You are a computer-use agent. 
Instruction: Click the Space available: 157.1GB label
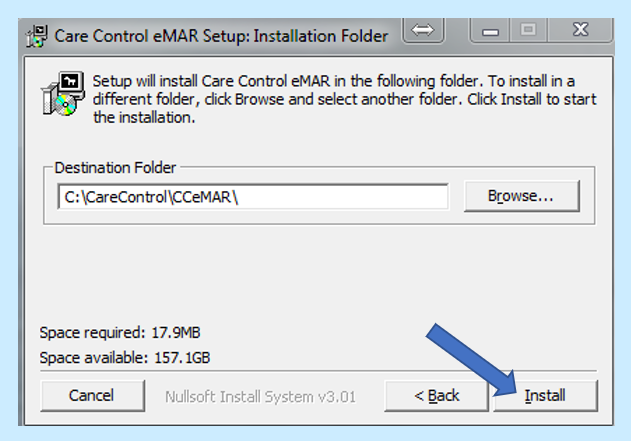coord(125,358)
